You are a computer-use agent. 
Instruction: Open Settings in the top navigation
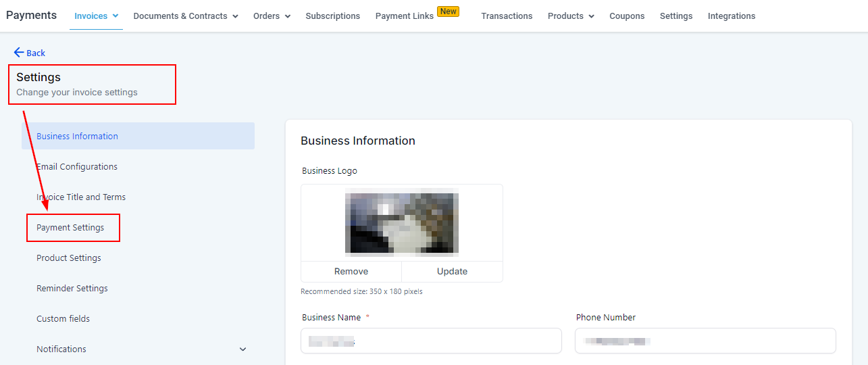click(676, 16)
